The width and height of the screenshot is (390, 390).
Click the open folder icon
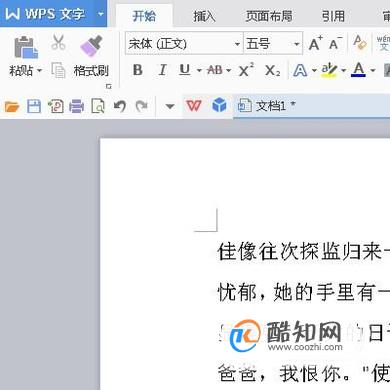[12, 107]
